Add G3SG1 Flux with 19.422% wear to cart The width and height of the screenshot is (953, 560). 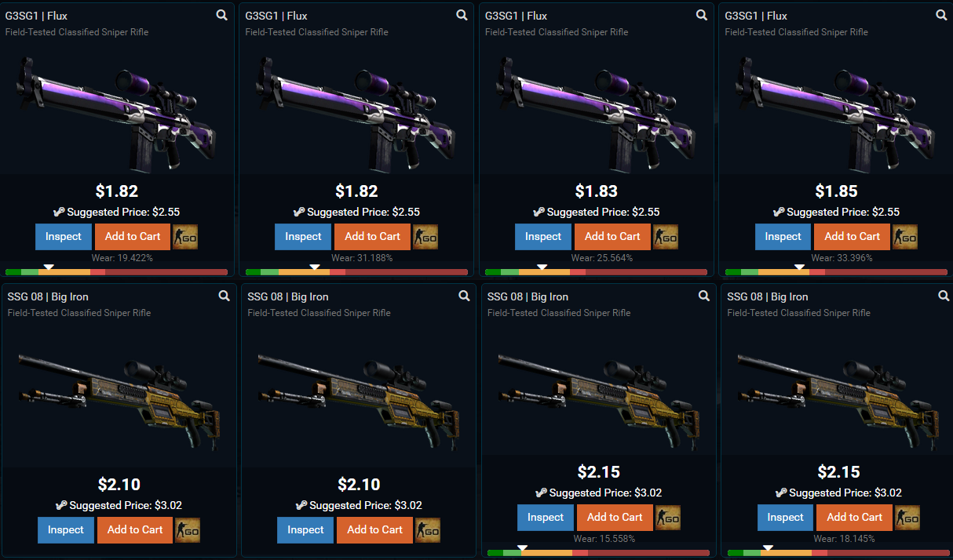tap(133, 237)
